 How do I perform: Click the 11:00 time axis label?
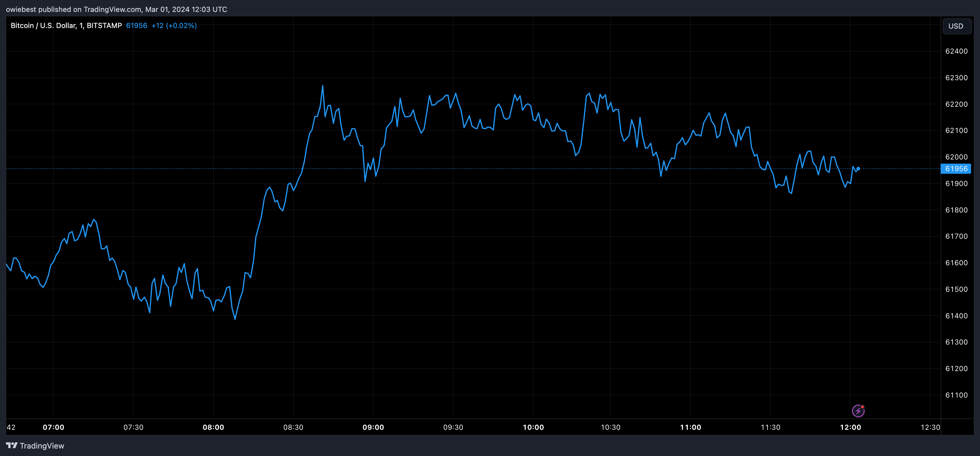click(x=690, y=427)
